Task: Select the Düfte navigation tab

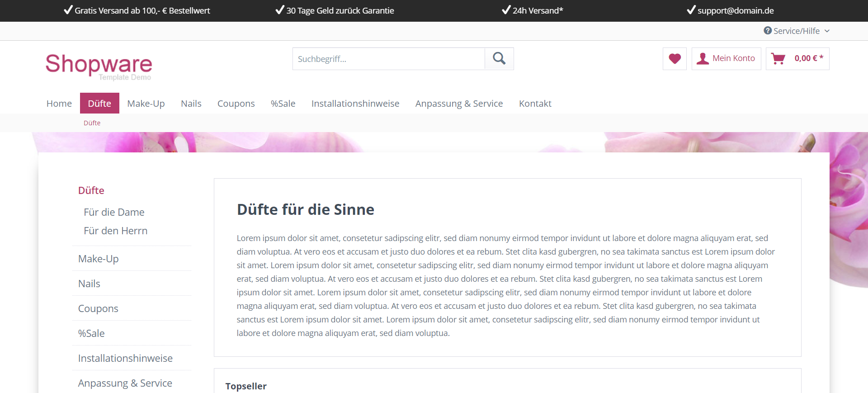Action: [99, 103]
